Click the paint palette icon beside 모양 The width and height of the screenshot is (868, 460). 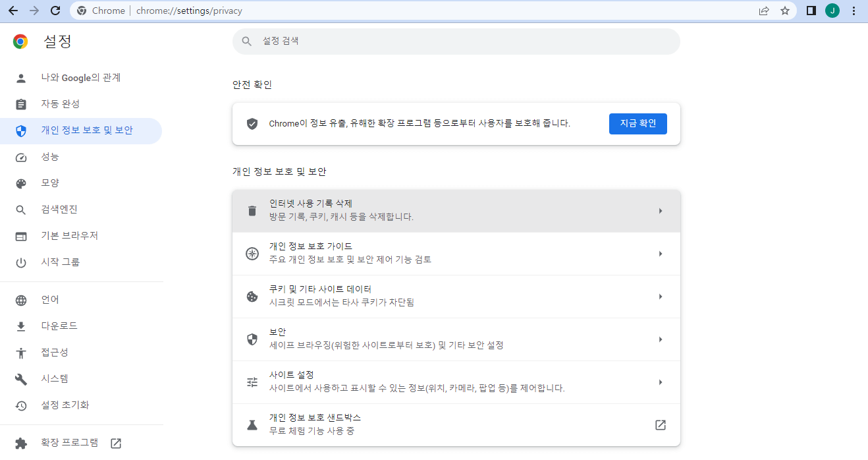[x=20, y=183]
